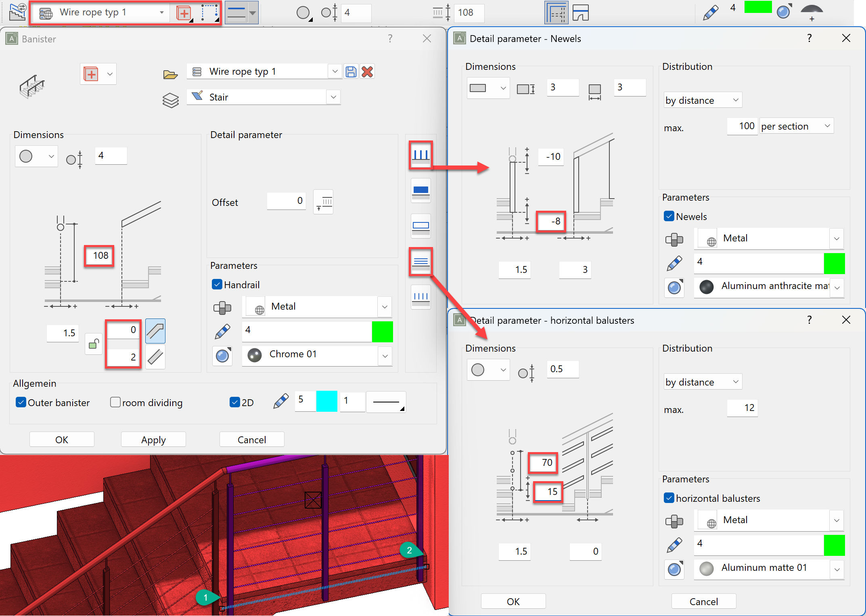Screen dimensions: 866x616
Task: Toggle the horizontal balusters checkbox
Action: 669,498
